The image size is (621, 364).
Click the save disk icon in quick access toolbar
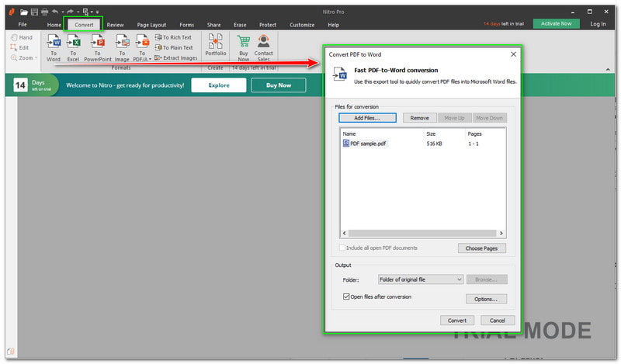click(x=34, y=12)
